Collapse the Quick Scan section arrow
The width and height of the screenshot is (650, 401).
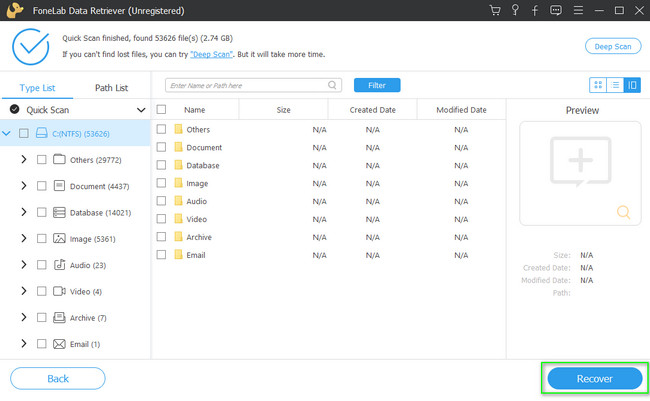[141, 110]
